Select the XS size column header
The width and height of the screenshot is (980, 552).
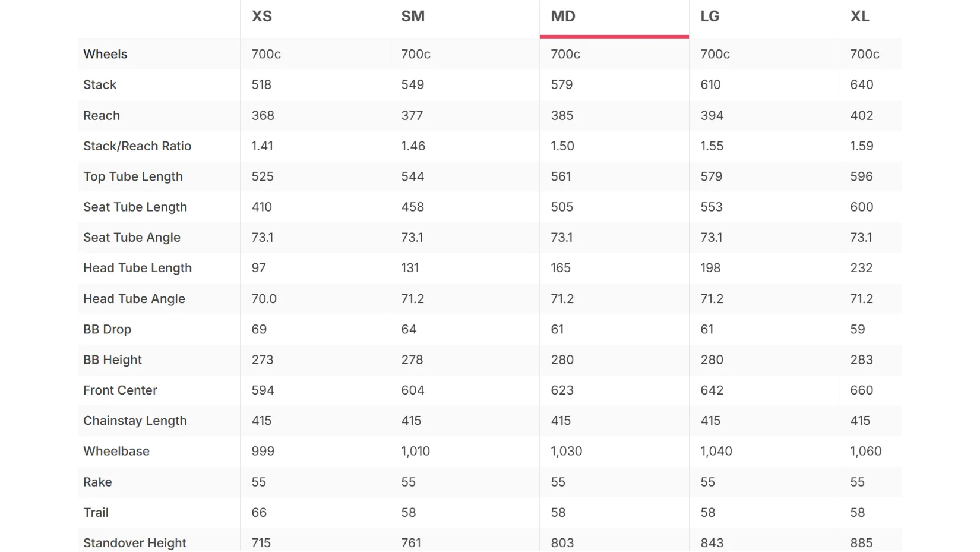coord(262,17)
